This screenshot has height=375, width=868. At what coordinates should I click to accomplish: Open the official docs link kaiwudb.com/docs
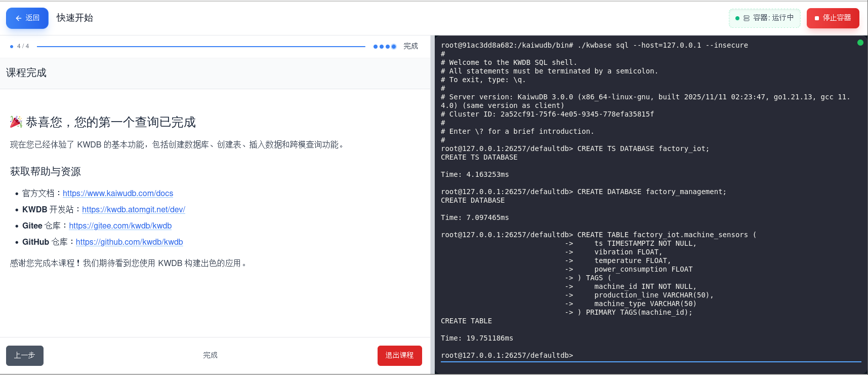(x=118, y=193)
